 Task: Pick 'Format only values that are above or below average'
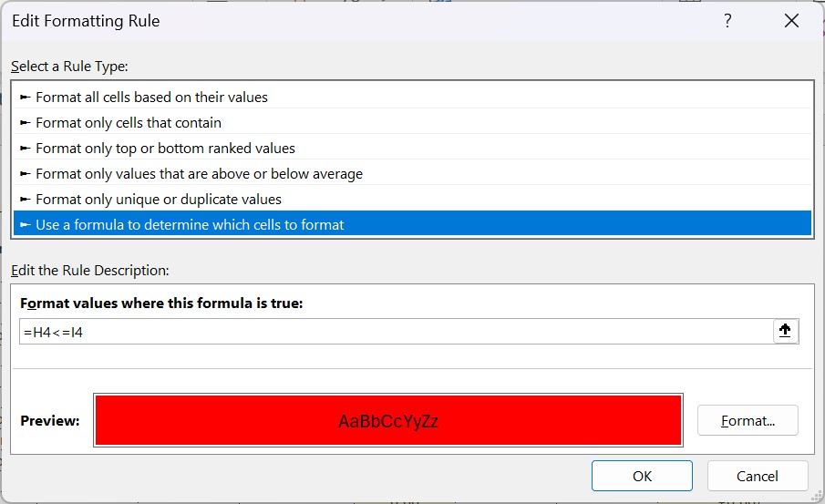point(199,173)
